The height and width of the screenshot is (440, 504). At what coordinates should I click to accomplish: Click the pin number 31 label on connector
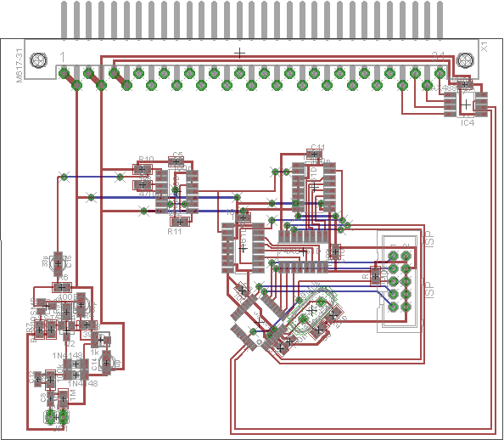(x=438, y=57)
